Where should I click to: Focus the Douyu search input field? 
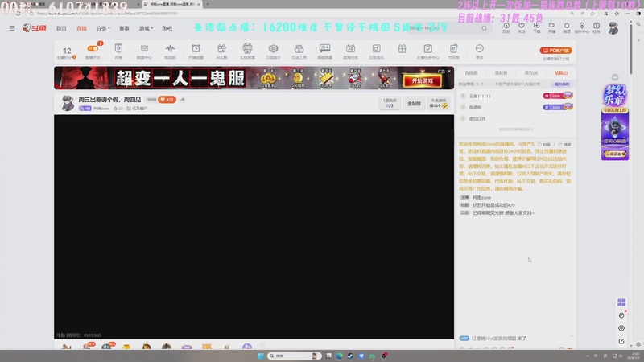point(445,28)
